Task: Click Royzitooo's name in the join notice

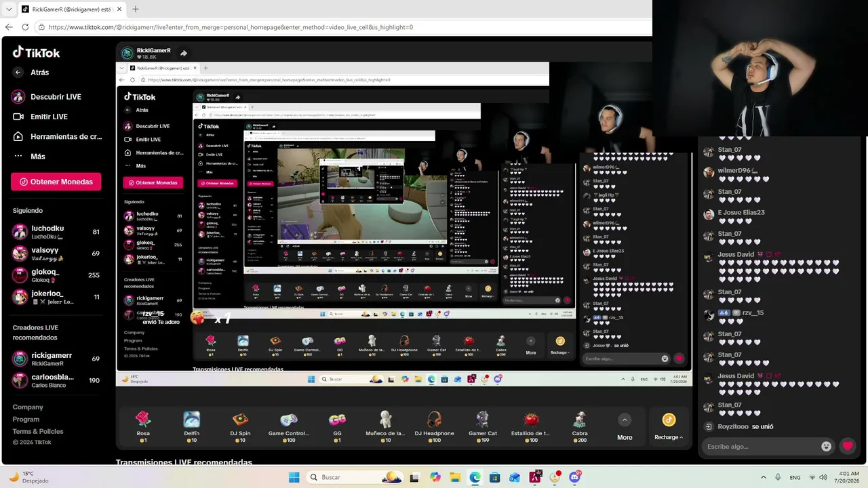Action: pyautogui.click(x=733, y=427)
